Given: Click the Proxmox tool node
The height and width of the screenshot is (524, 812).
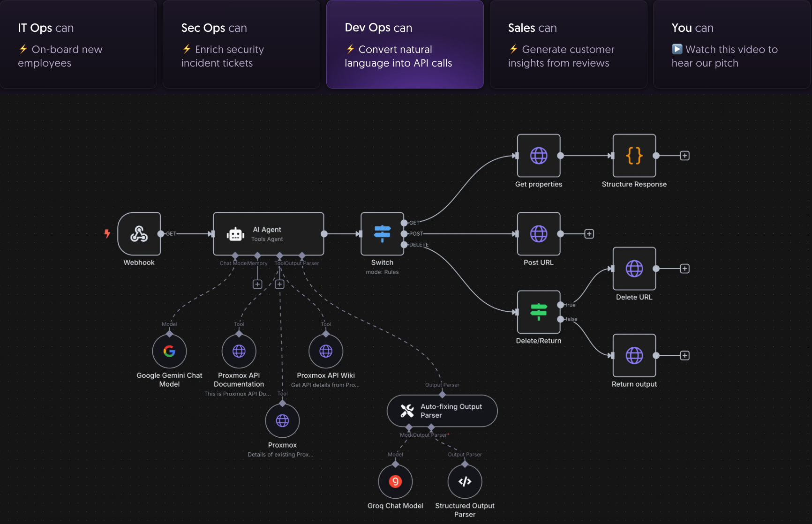Looking at the screenshot, I should 282,421.
